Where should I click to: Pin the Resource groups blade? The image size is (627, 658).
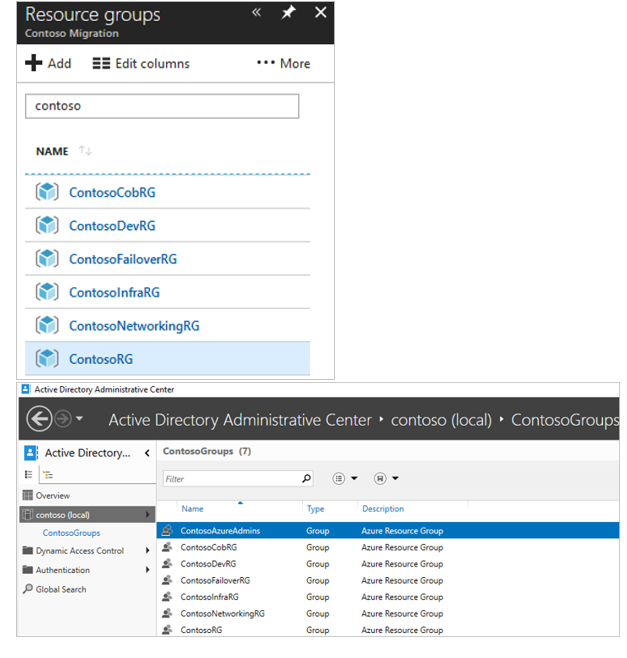click(x=288, y=13)
